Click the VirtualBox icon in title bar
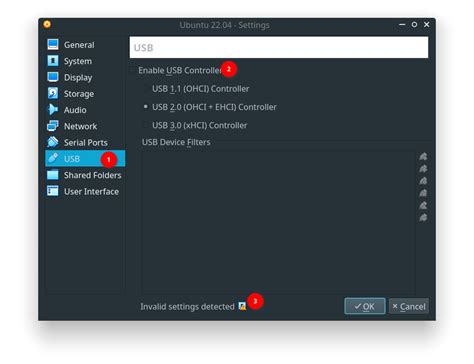The image size is (474, 364). pyautogui.click(x=47, y=24)
